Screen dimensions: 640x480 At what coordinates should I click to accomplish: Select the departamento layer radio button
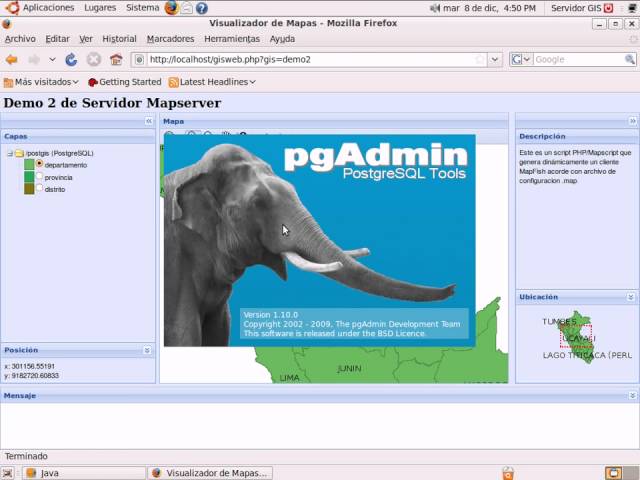coord(39,163)
